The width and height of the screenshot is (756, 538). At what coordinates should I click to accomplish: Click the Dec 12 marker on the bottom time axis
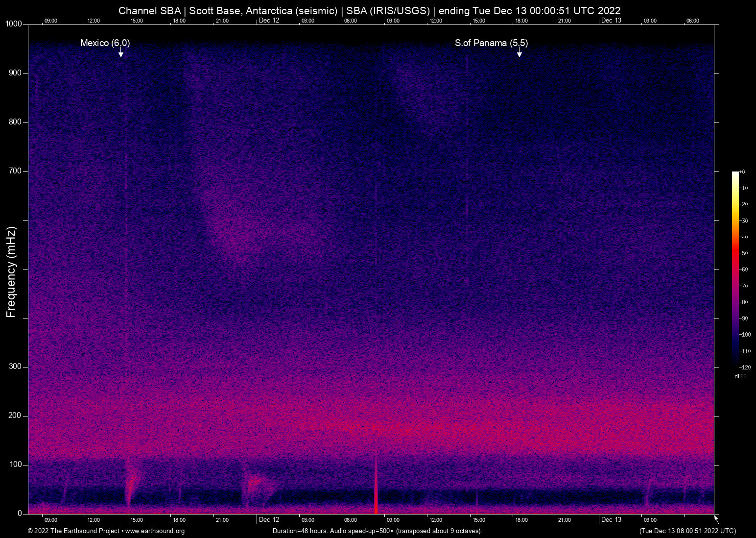[x=269, y=520]
